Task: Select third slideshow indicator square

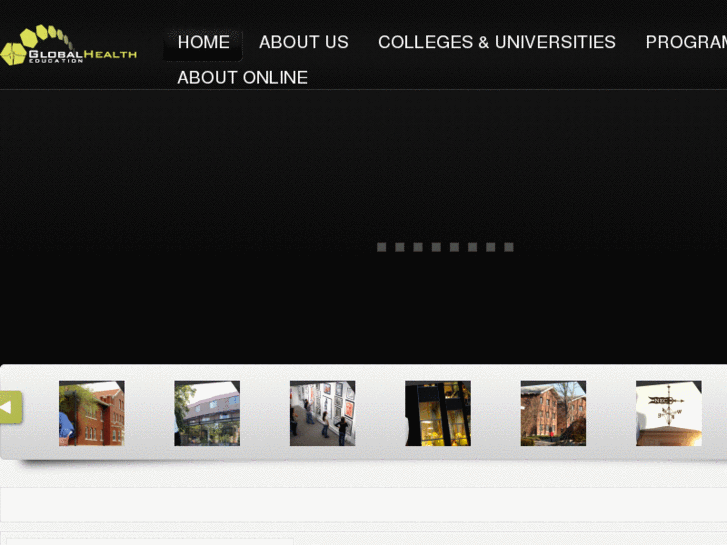Action: coord(418,247)
